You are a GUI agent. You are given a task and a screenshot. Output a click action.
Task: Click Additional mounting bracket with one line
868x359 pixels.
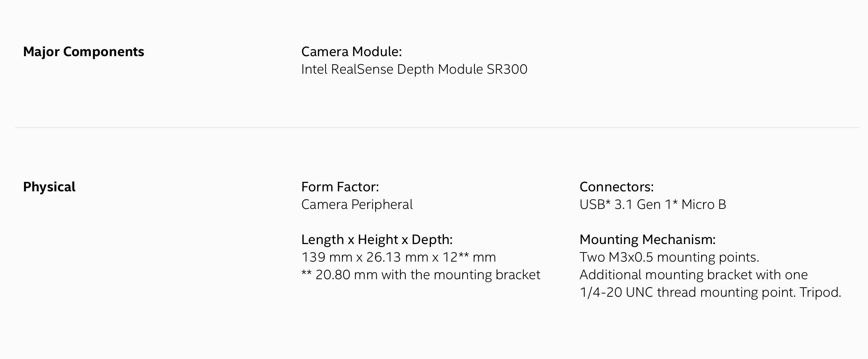click(x=694, y=275)
